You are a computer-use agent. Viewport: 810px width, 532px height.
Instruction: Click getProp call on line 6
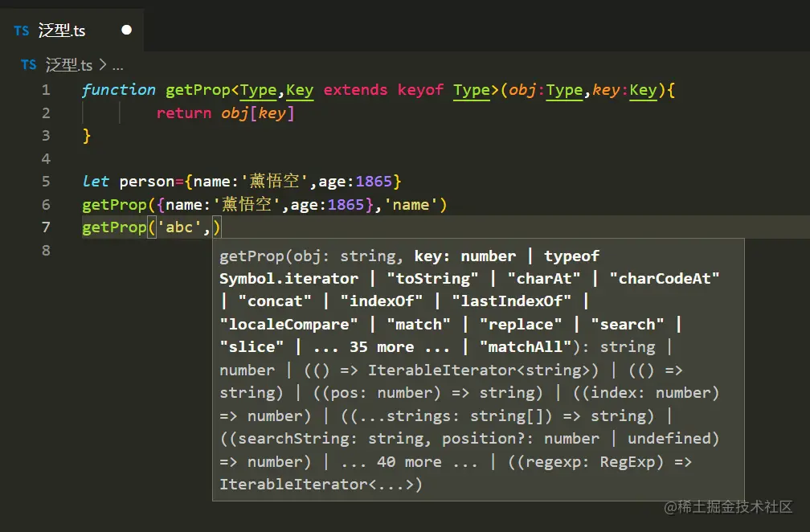(115, 205)
